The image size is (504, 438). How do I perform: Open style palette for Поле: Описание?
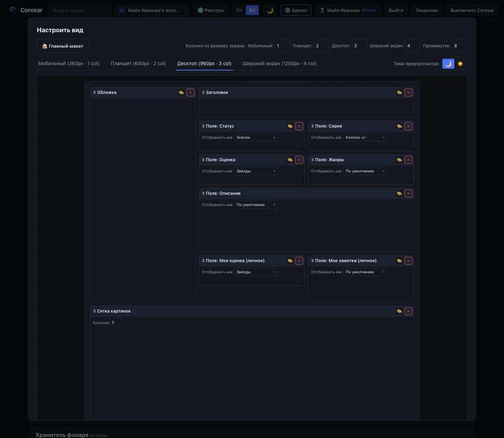[399, 193]
